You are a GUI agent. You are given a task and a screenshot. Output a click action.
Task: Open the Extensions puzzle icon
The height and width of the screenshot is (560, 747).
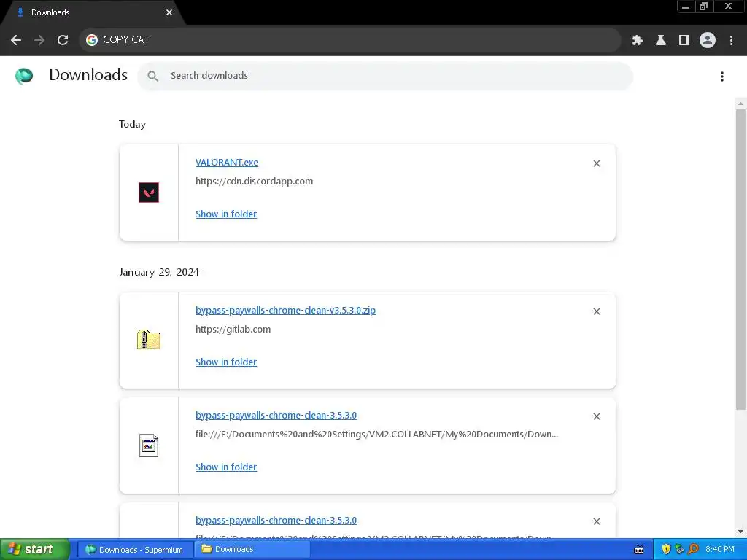(638, 41)
